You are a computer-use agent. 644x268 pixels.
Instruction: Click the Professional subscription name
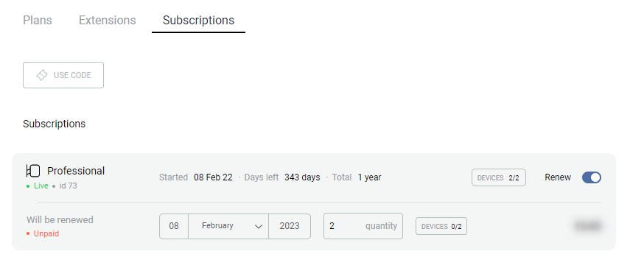coord(76,171)
